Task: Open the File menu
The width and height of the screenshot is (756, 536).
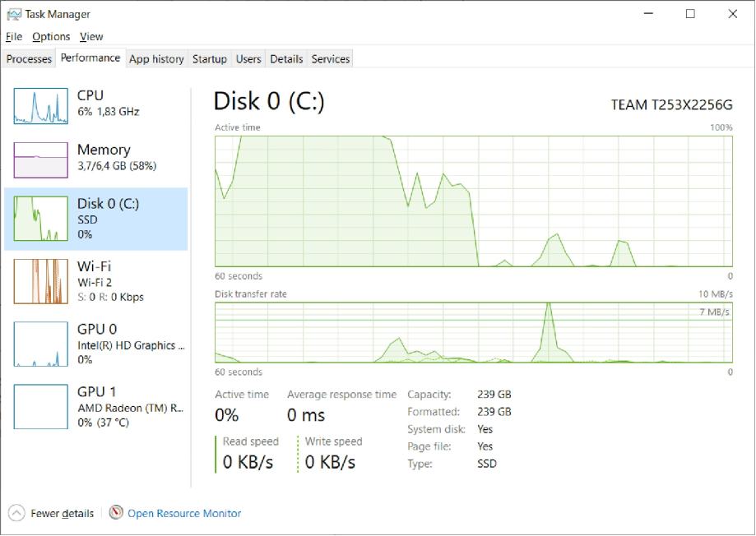Action: (13, 36)
